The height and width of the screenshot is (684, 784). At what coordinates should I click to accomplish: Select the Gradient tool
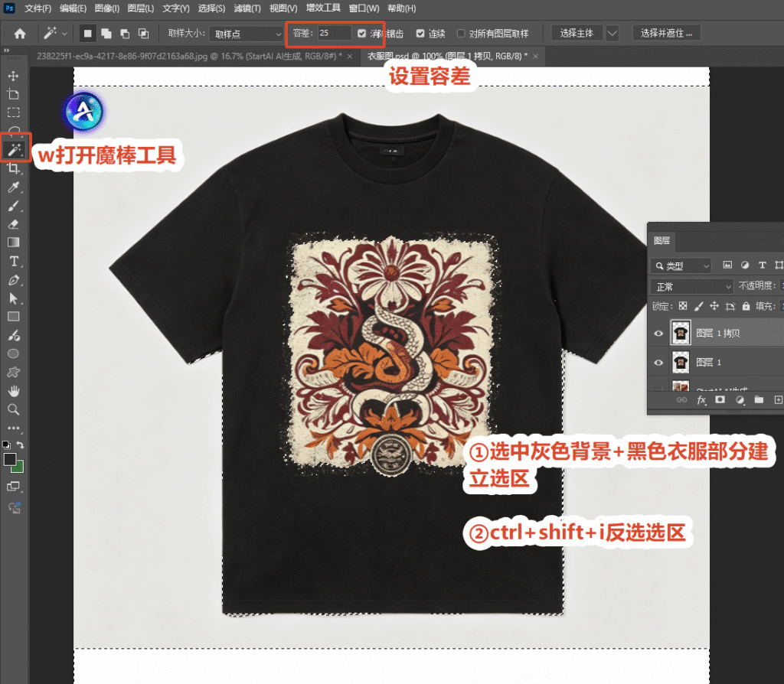coord(14,243)
